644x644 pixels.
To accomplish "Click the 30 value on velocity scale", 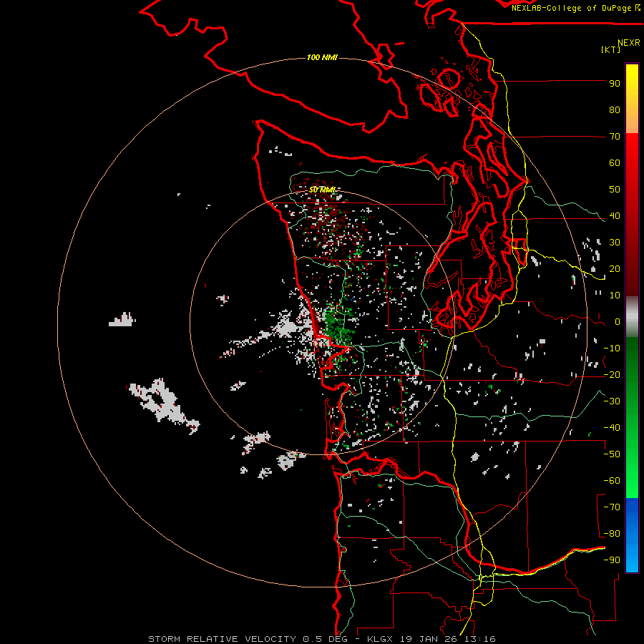I will (615, 243).
